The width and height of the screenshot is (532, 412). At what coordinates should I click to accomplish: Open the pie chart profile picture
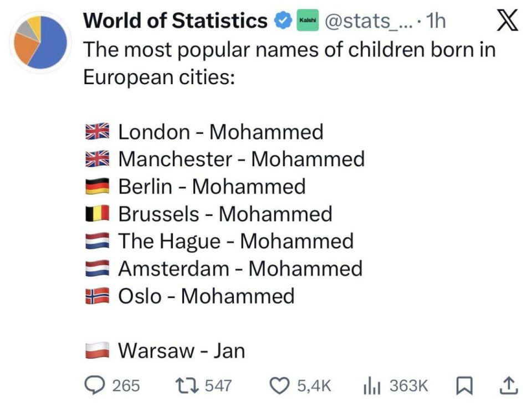39,42
